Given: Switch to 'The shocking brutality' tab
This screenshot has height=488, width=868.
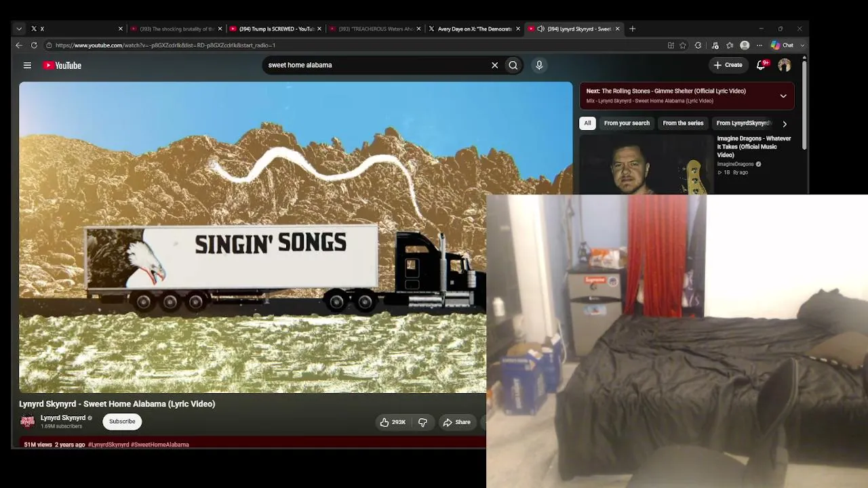Looking at the screenshot, I should tap(176, 28).
